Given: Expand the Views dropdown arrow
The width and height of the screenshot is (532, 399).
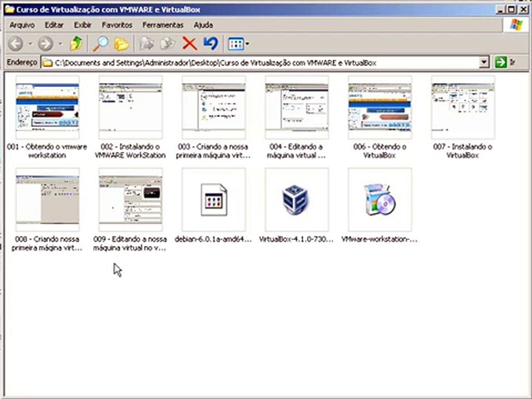Looking at the screenshot, I should point(247,44).
